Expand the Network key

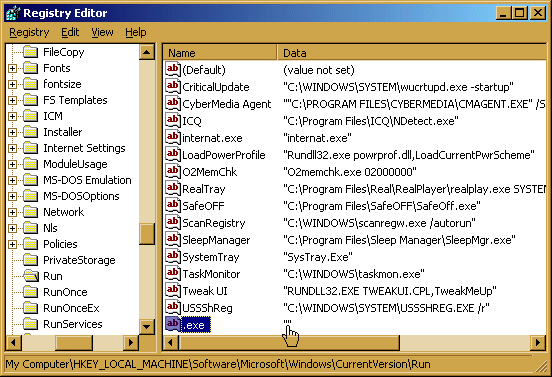12,212
